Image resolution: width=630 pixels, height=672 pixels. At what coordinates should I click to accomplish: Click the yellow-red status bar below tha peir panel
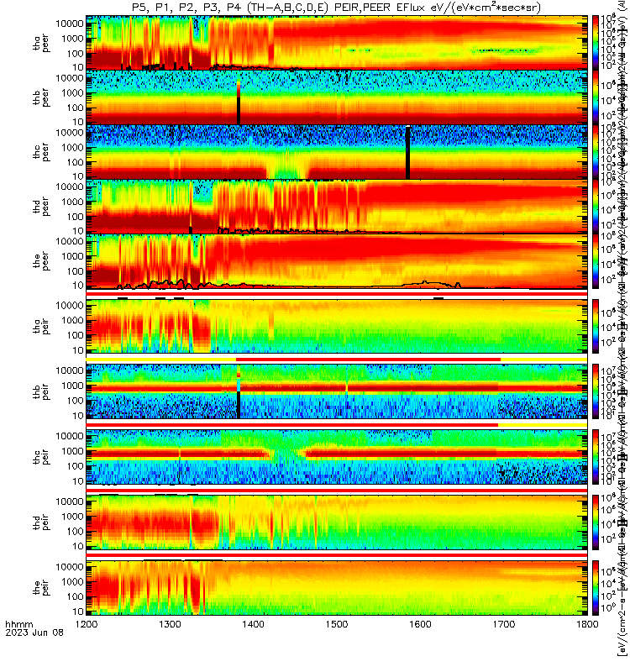tap(337, 360)
